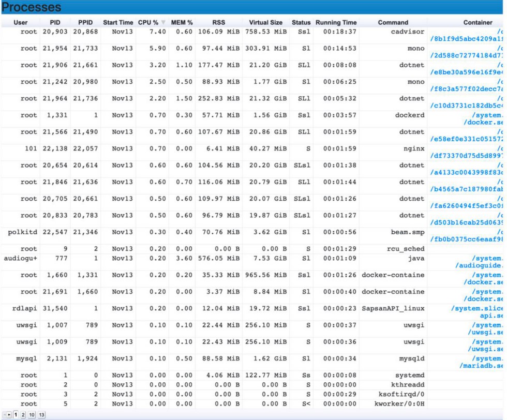
Task: Open docker-containe PID 21,691 container link
Action: [483, 295]
